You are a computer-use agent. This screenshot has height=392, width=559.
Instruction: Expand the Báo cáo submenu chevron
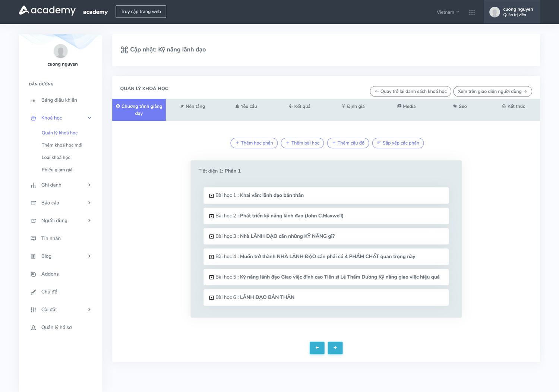89,203
